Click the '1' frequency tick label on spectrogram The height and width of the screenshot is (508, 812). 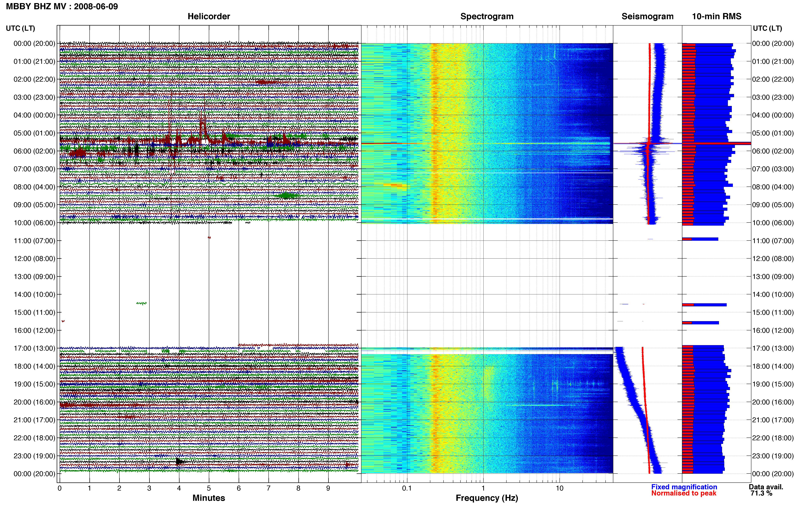click(x=483, y=488)
